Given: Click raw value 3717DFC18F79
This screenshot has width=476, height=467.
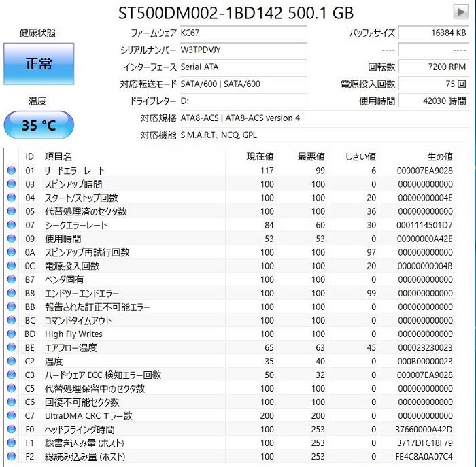Looking at the screenshot, I should (425, 443).
